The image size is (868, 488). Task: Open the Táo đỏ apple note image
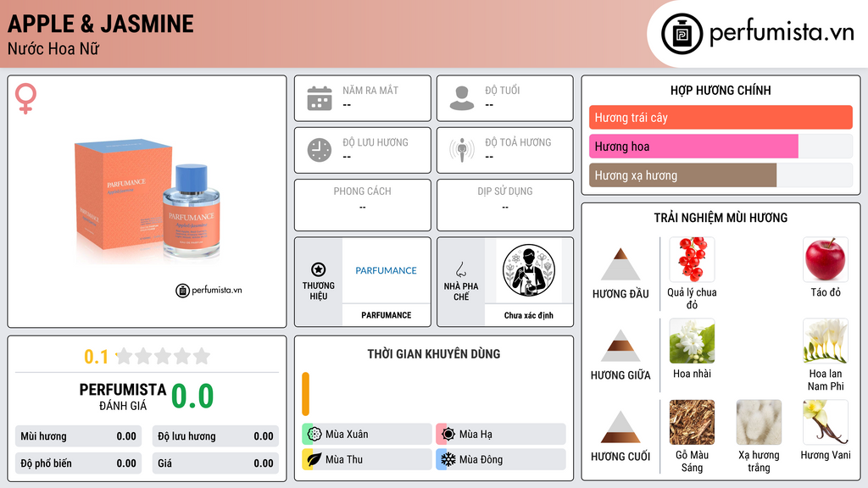(x=826, y=259)
